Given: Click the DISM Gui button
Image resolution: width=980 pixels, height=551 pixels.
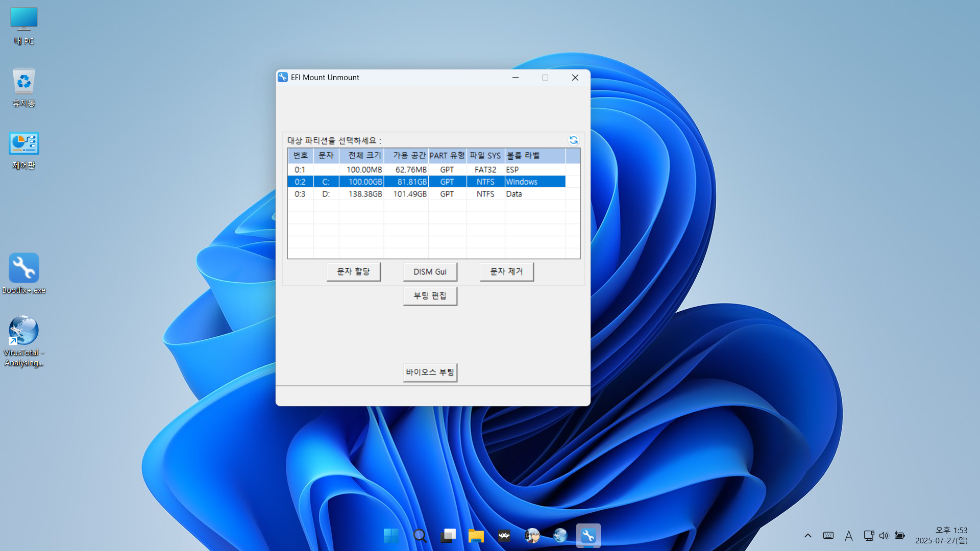Looking at the screenshot, I should tap(430, 271).
